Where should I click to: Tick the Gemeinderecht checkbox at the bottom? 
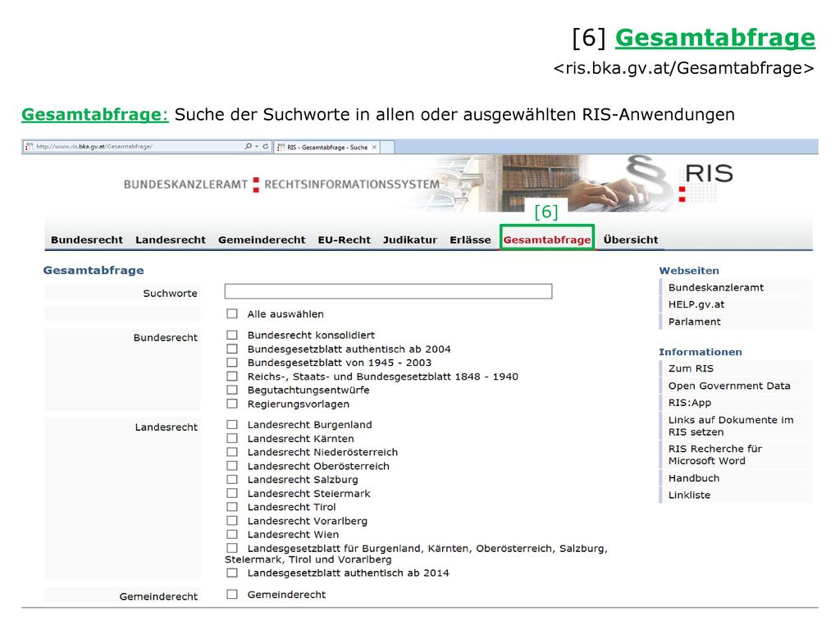tap(232, 594)
